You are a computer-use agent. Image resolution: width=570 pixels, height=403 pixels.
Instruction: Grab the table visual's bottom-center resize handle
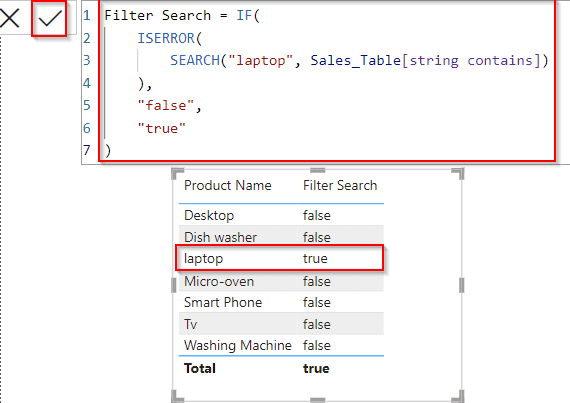318,400
